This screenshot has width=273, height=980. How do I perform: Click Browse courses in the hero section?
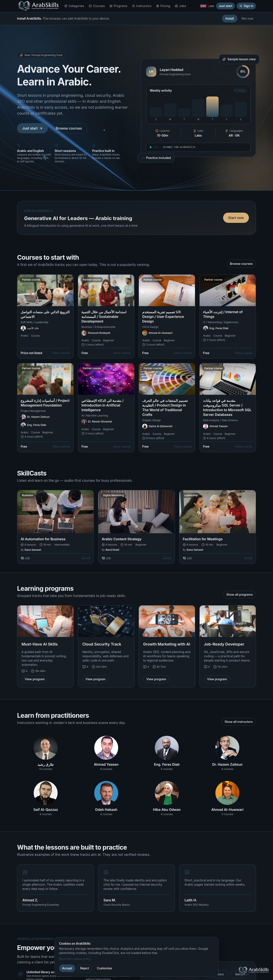pyautogui.click(x=69, y=128)
